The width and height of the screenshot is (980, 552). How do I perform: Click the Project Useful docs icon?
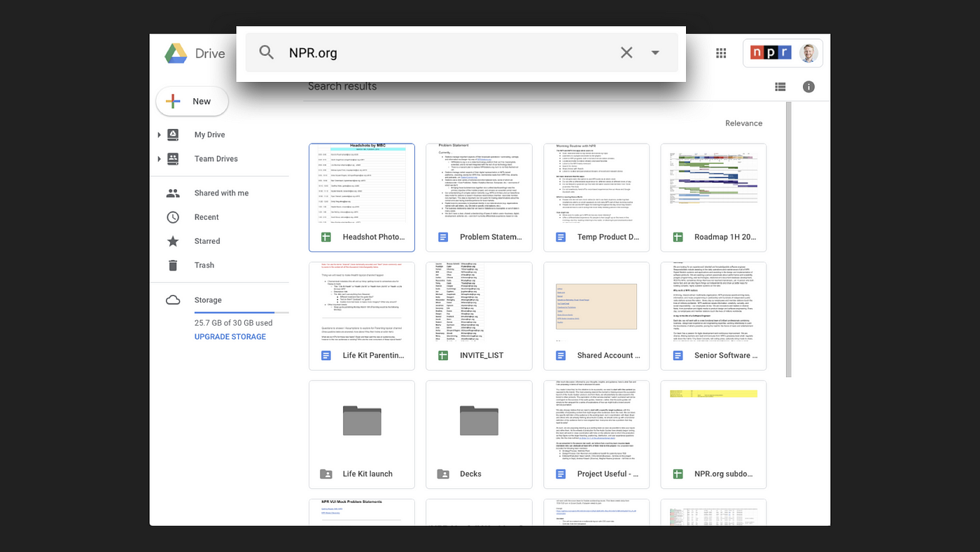[x=560, y=474]
